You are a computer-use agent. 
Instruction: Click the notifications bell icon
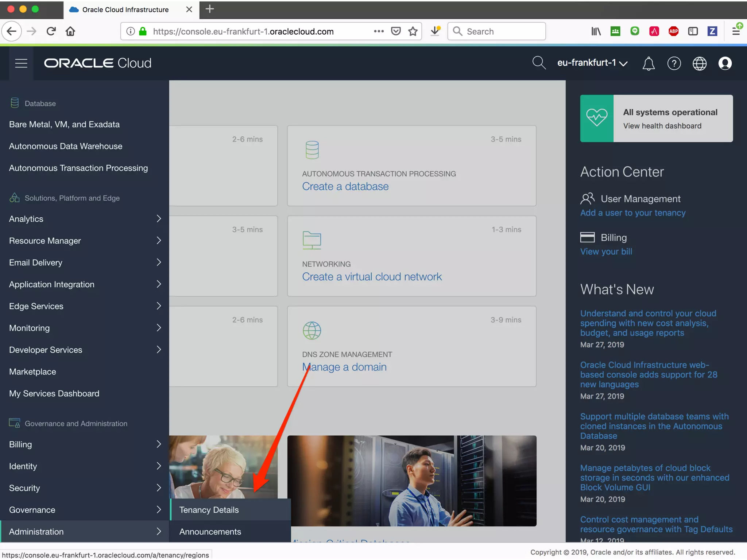pos(648,63)
